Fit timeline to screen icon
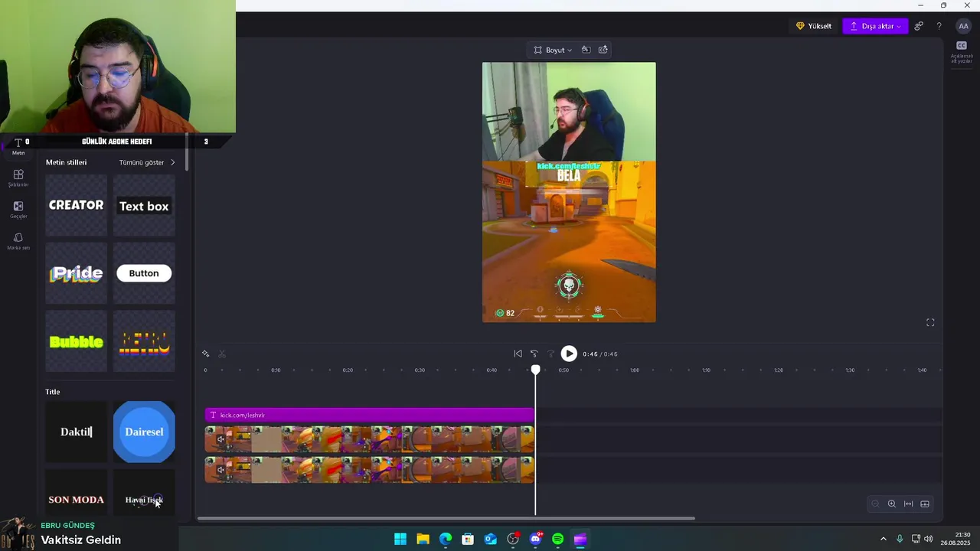 (x=909, y=504)
